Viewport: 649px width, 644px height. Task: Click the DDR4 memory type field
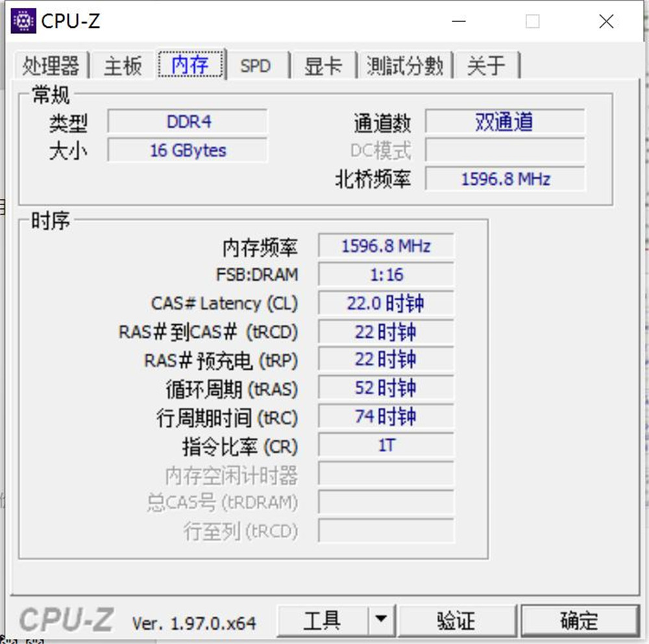click(x=188, y=121)
